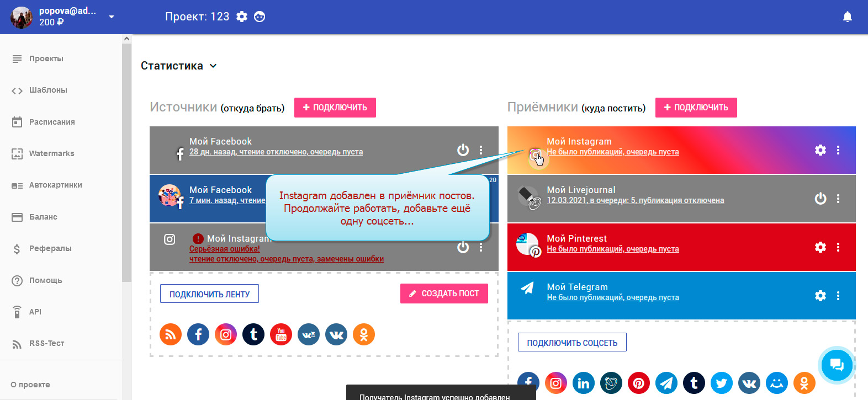
Task: Open the live chat bubble
Action: [837, 364]
